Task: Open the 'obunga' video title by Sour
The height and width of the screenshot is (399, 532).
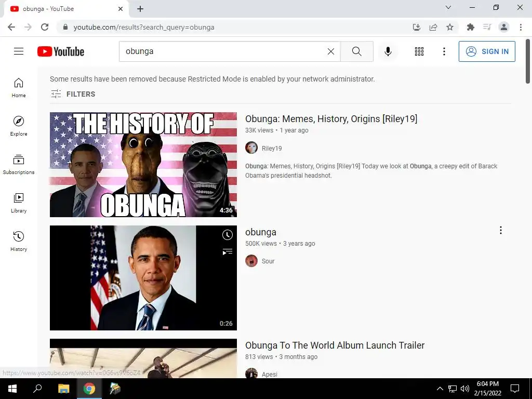Action: coord(261,232)
